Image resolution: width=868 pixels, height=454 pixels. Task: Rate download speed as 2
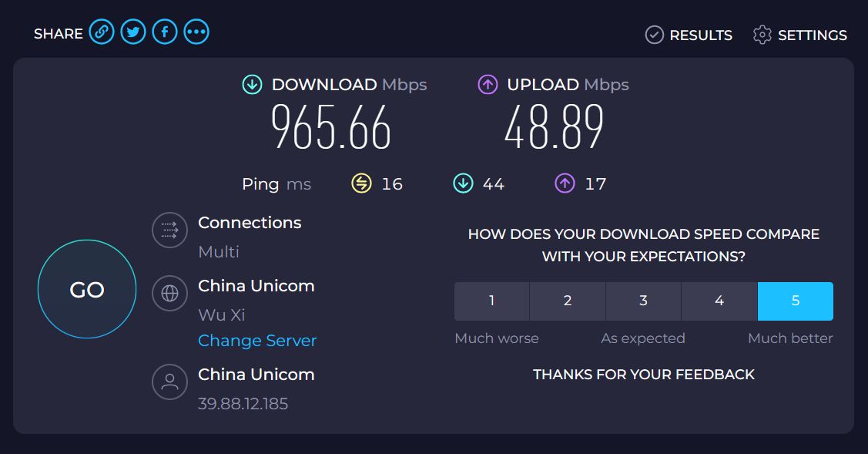tap(568, 301)
